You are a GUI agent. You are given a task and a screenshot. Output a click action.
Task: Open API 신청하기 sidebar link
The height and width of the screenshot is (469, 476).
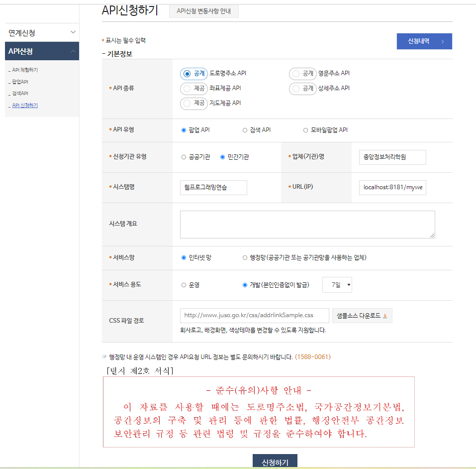(x=25, y=105)
